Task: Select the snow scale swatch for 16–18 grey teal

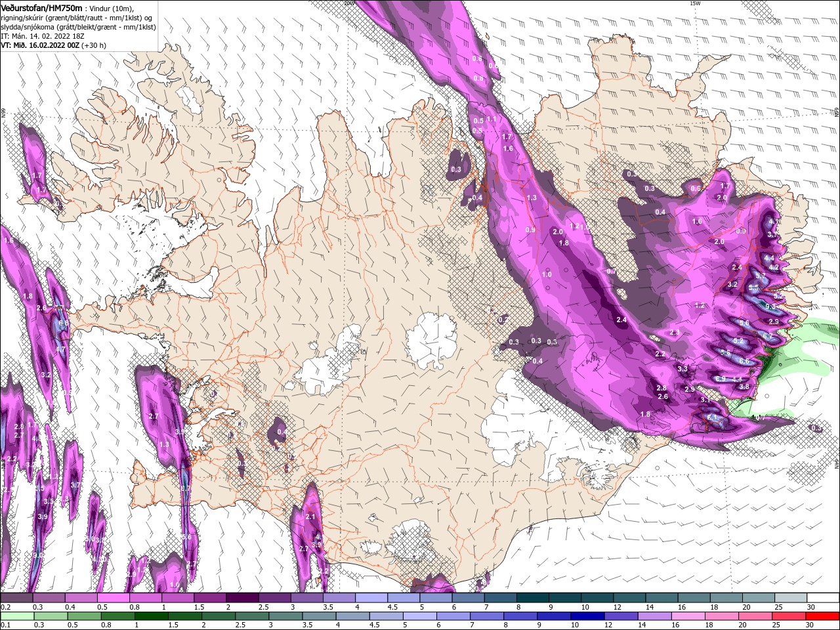Action: tap(695, 598)
